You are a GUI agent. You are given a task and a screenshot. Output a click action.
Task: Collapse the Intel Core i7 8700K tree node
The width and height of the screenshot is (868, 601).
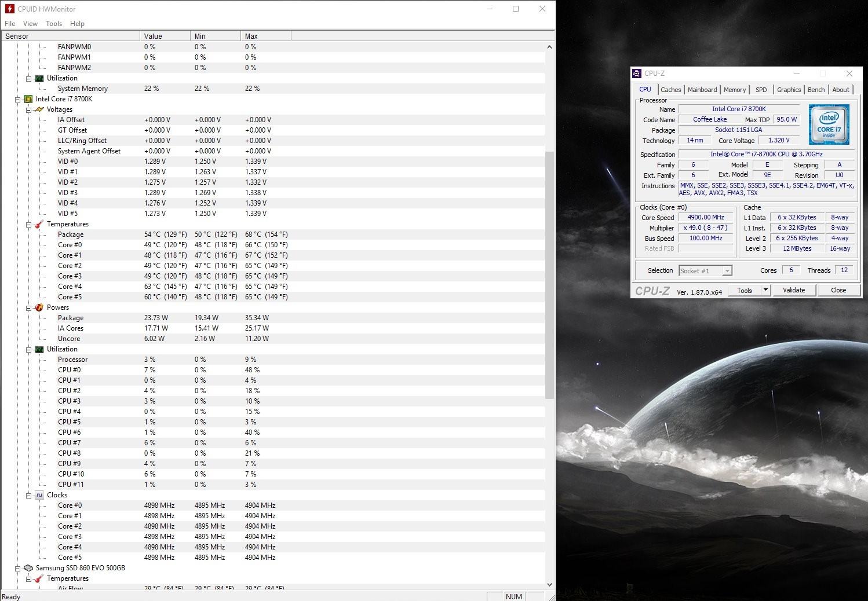(18, 100)
